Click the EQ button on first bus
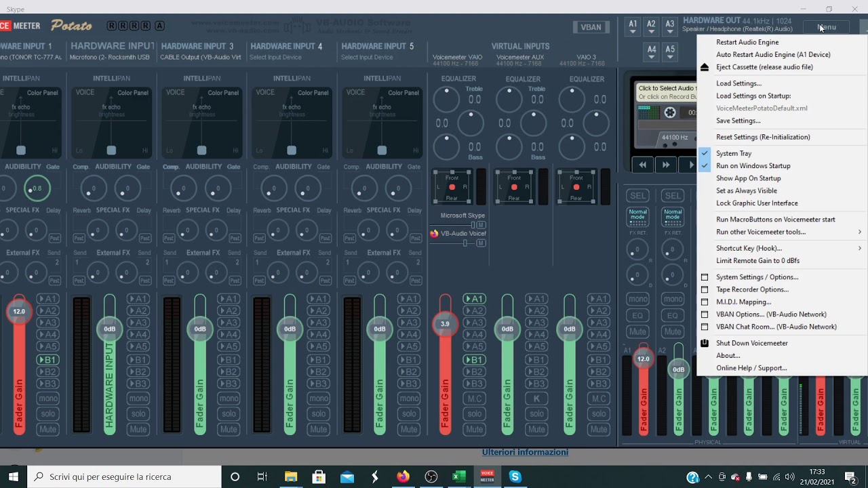Screen dimensions: 868x488 click(x=637, y=316)
